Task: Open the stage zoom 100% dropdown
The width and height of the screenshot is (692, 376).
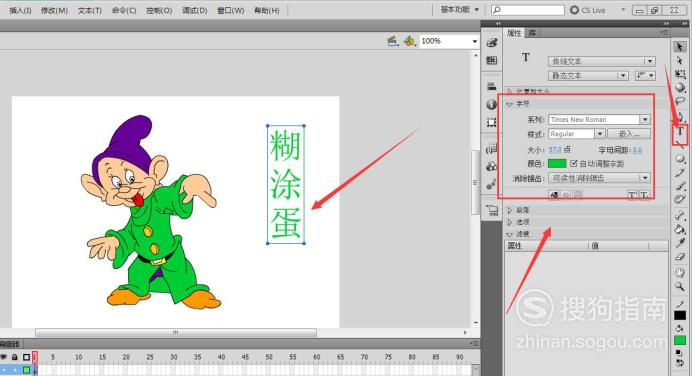Action: click(x=448, y=41)
